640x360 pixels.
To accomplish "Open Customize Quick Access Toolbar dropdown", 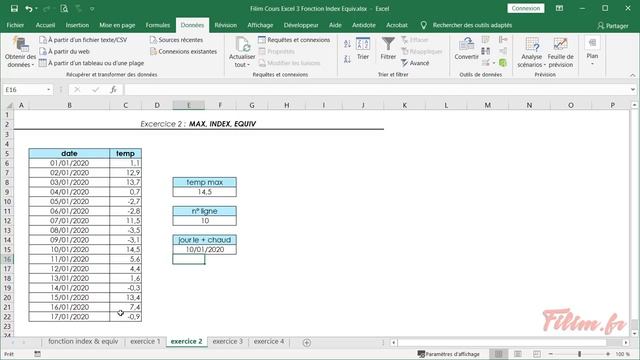I will coord(92,9).
